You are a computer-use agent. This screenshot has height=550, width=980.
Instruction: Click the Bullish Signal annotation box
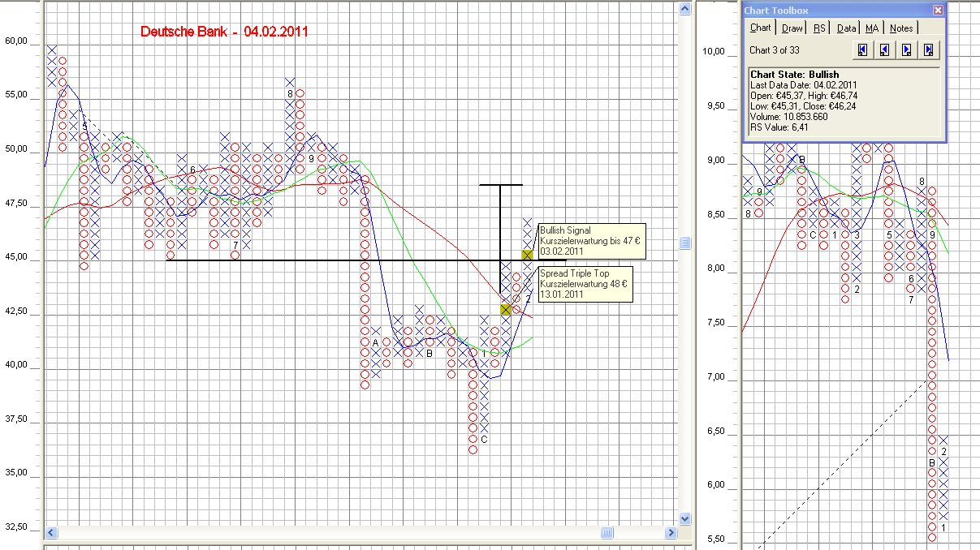(x=591, y=241)
